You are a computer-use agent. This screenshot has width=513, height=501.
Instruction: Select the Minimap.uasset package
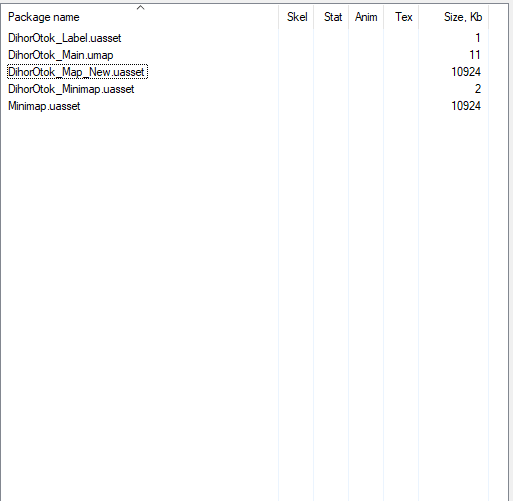pos(44,106)
